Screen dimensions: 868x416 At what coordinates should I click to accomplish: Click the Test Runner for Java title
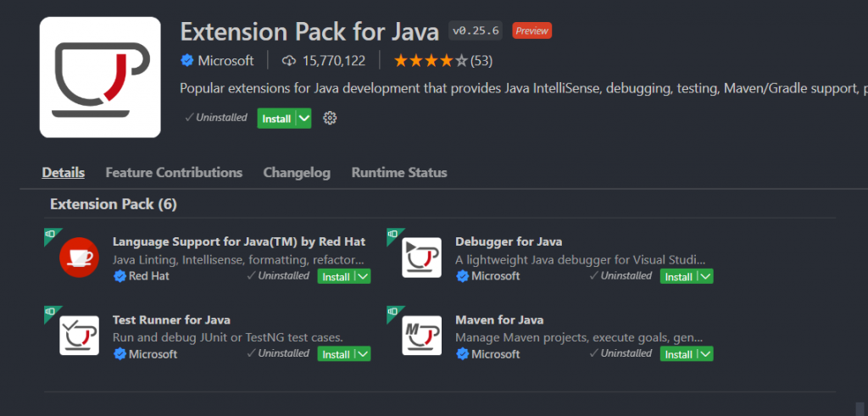pyautogui.click(x=171, y=319)
